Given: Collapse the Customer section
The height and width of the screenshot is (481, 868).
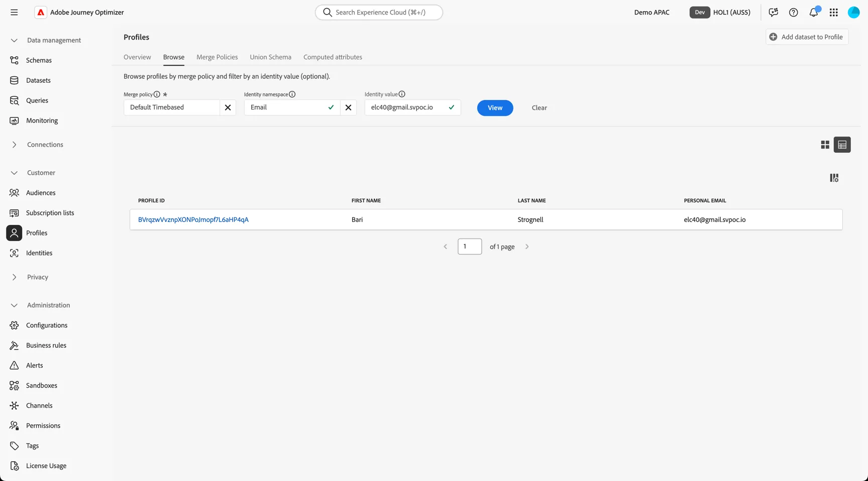Looking at the screenshot, I should (14, 173).
